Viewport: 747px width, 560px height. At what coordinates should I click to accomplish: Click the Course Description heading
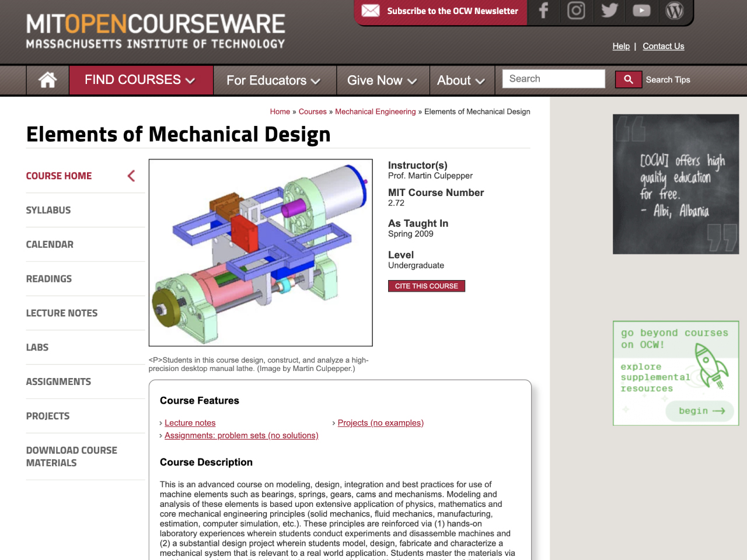[x=207, y=463]
